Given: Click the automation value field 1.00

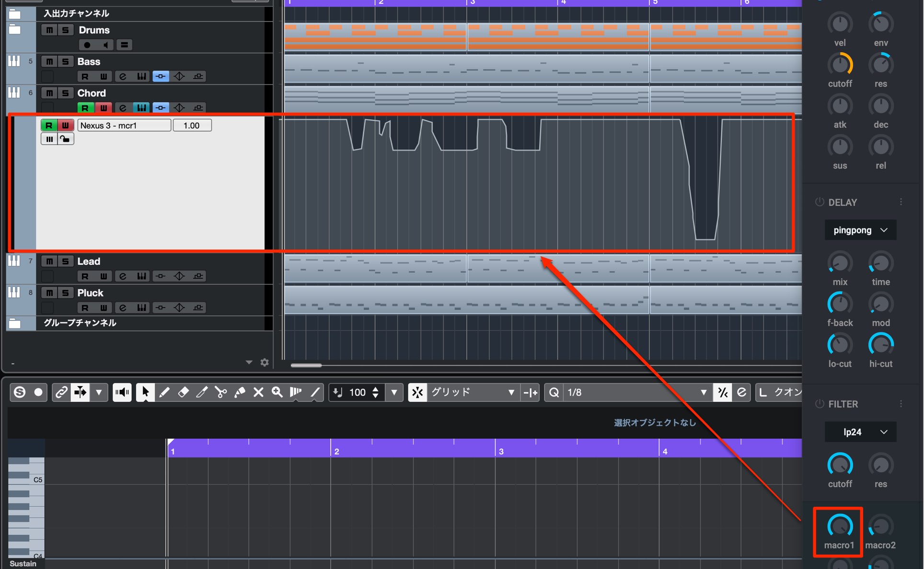Looking at the screenshot, I should point(192,125).
